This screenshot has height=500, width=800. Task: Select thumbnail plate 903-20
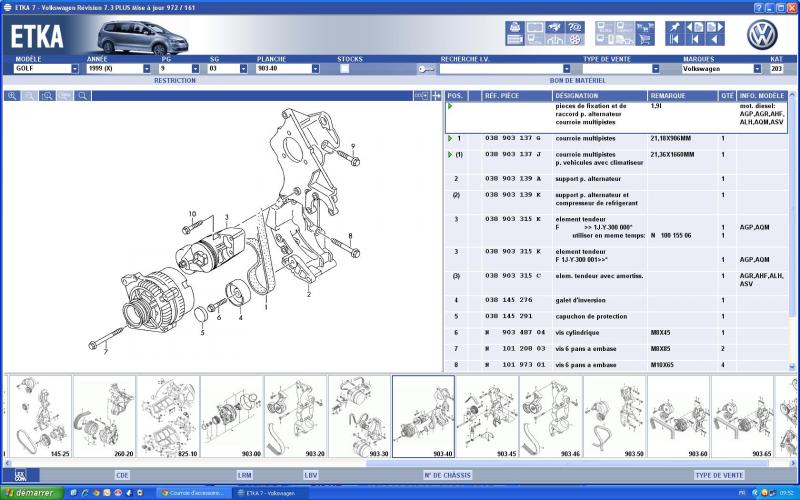pyautogui.click(x=295, y=416)
